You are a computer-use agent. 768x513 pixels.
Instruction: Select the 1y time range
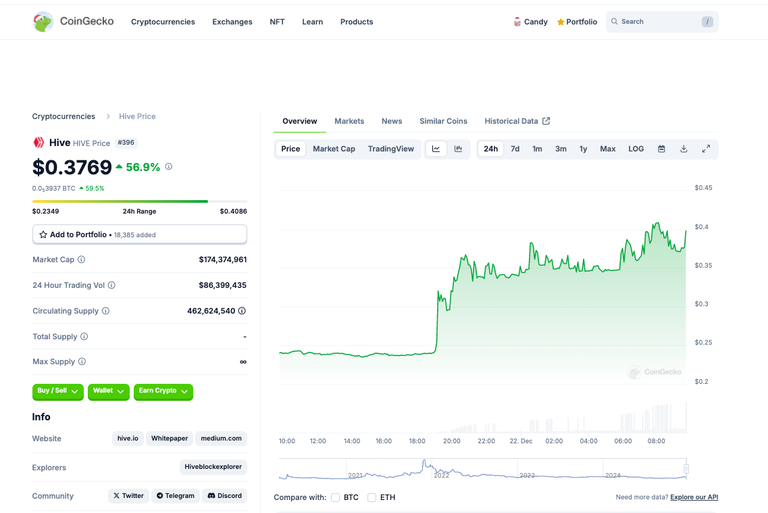click(x=583, y=149)
